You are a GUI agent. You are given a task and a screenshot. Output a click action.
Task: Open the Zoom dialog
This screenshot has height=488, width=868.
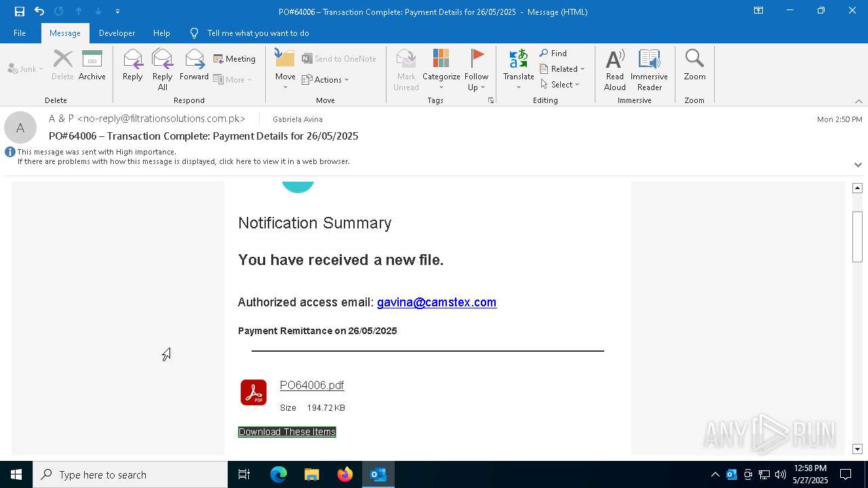[694, 66]
